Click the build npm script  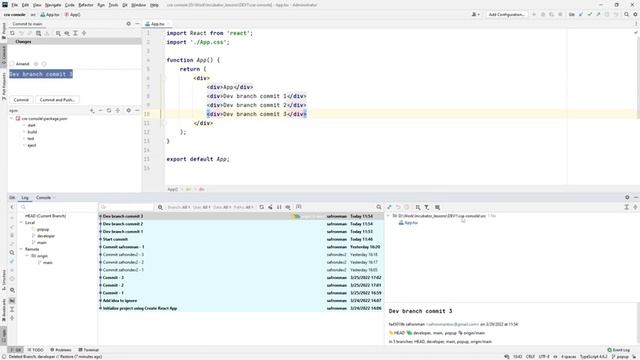[32, 132]
